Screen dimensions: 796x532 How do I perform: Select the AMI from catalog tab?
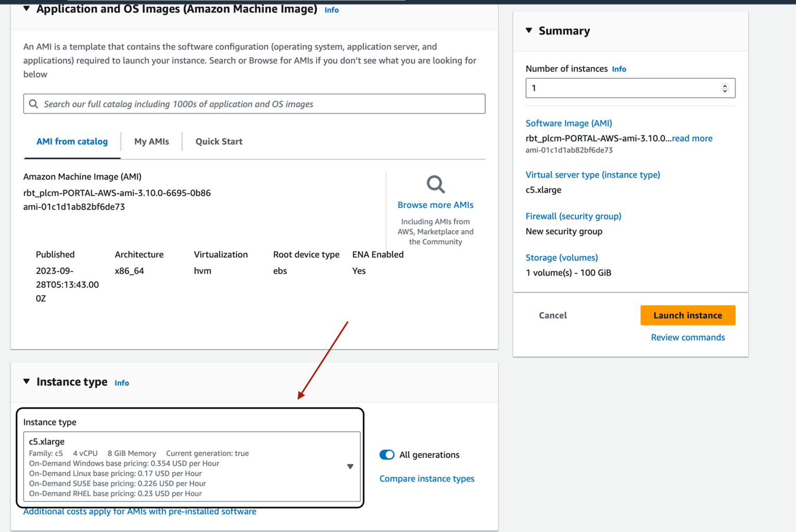pyautogui.click(x=72, y=141)
